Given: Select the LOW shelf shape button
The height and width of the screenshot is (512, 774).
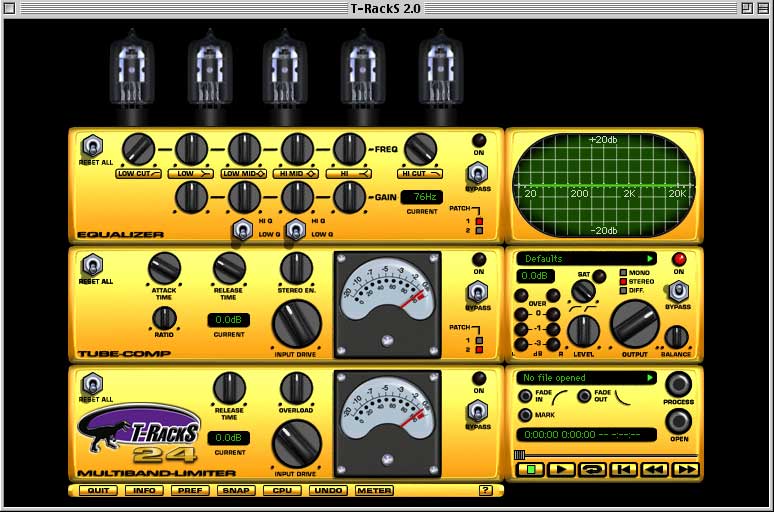Looking at the screenshot, I should 191,174.
